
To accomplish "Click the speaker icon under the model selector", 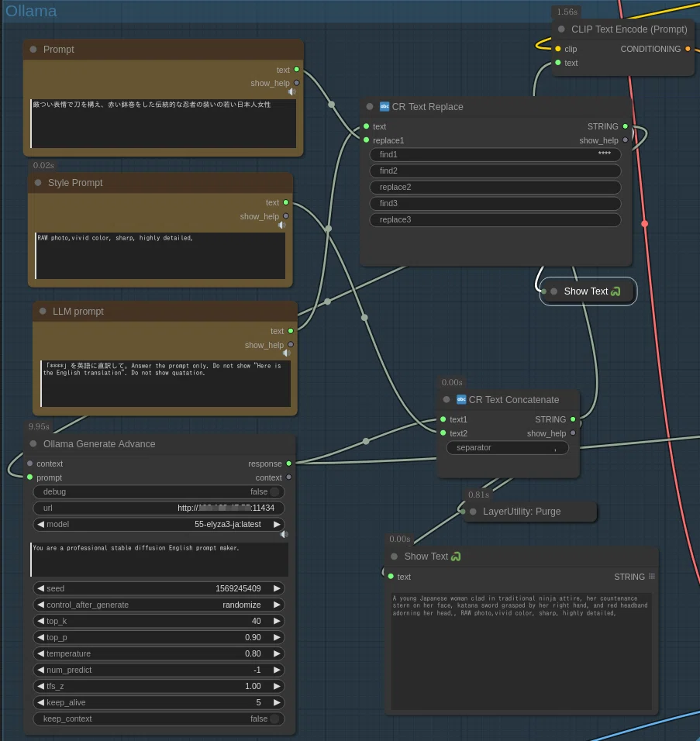I will 284,535.
